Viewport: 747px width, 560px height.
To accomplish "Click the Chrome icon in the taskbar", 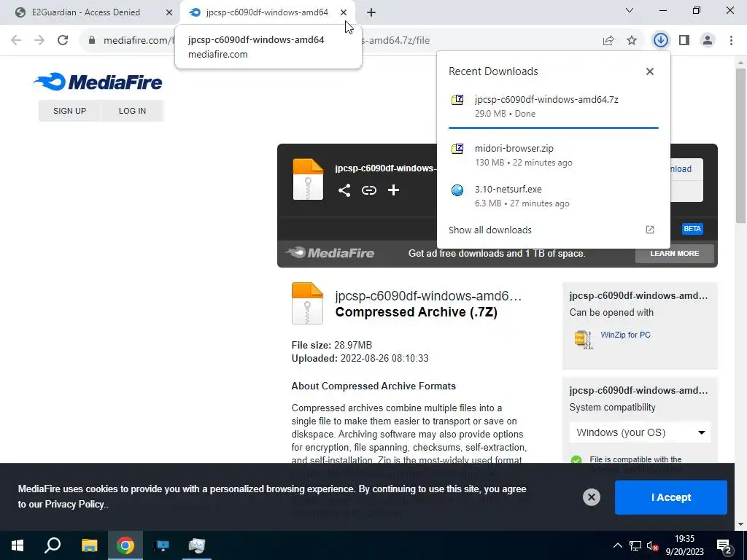I will 125,545.
